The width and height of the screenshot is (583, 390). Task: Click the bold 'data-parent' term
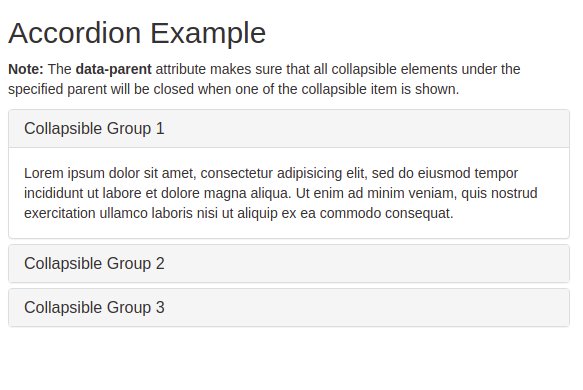click(113, 70)
